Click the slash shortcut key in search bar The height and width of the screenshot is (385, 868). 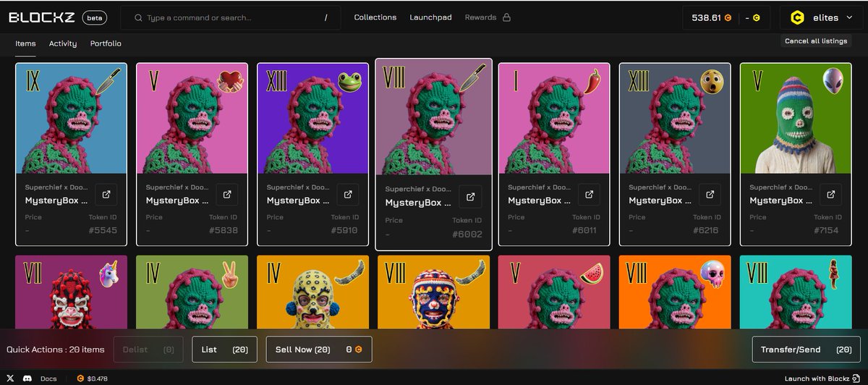tap(325, 17)
